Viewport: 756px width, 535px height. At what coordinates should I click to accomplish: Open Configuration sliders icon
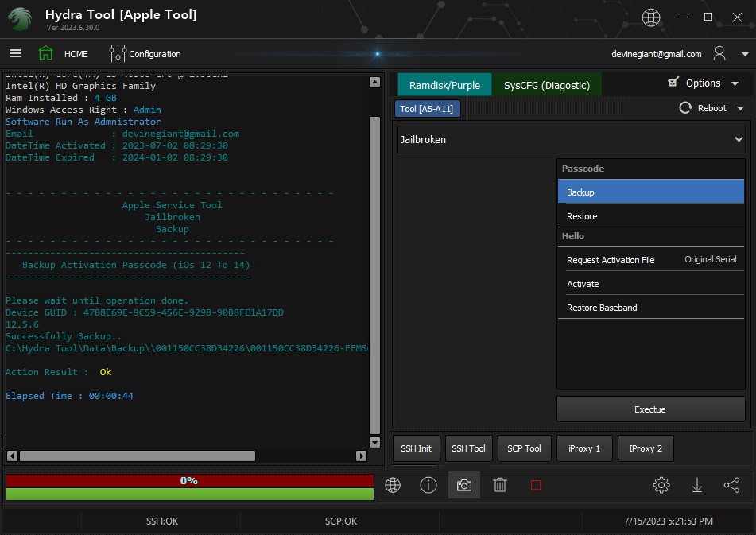[x=117, y=53]
